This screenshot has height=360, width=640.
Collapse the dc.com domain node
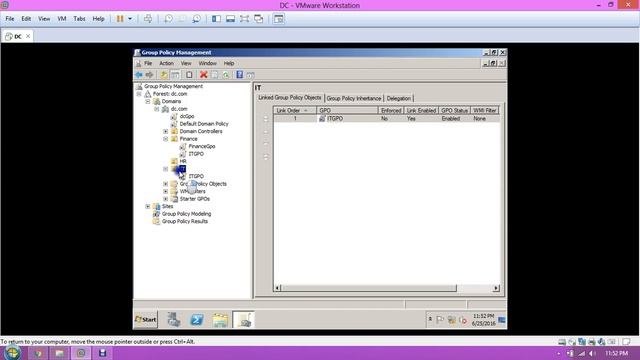click(x=157, y=109)
